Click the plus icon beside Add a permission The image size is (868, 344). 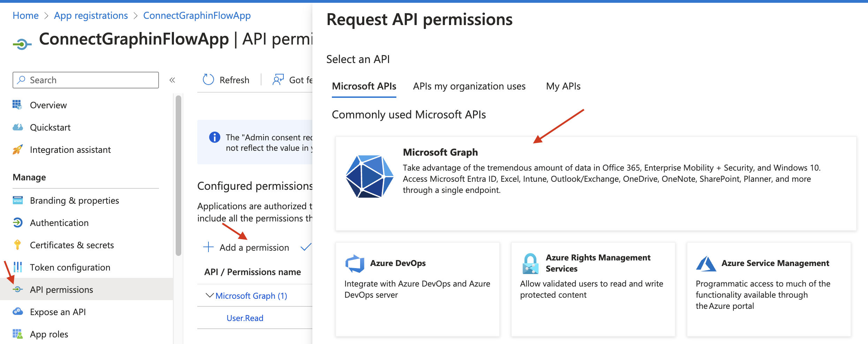[208, 247]
